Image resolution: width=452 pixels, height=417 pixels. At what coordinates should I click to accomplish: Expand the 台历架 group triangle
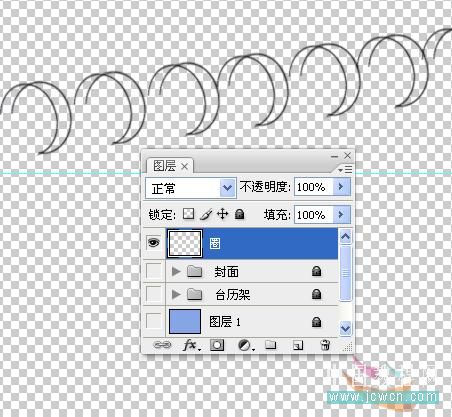click(176, 294)
